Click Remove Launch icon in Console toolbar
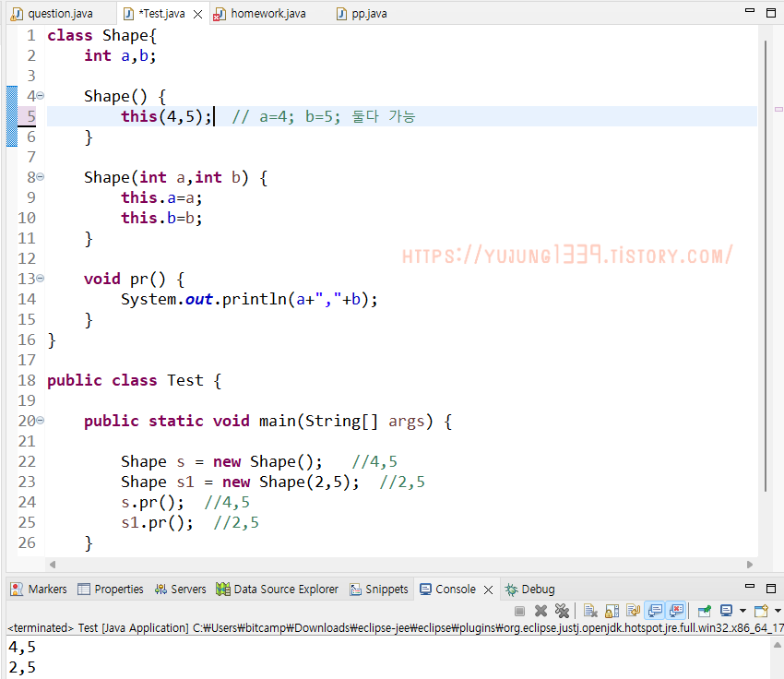784x679 pixels. click(540, 611)
